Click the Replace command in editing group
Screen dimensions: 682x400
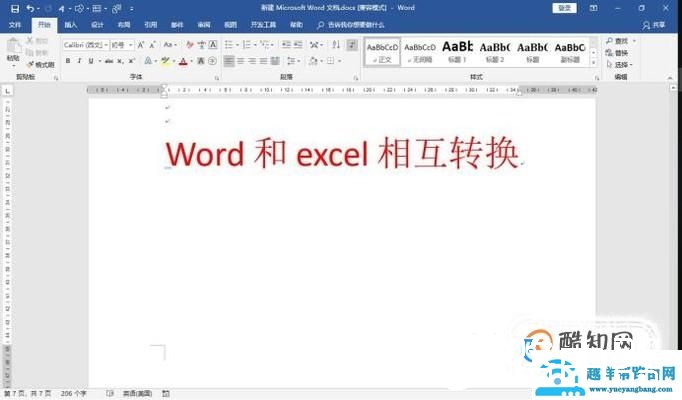click(x=617, y=53)
